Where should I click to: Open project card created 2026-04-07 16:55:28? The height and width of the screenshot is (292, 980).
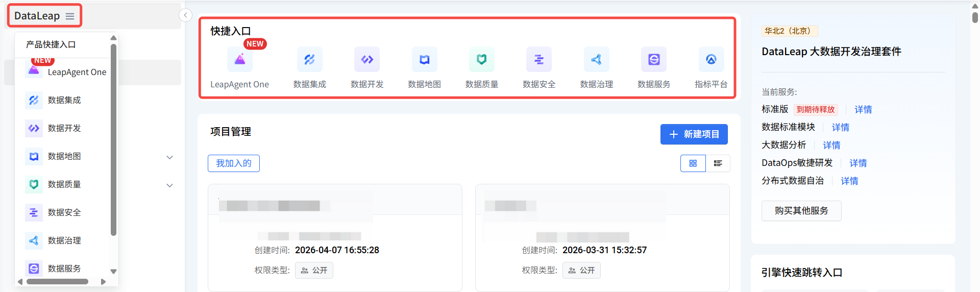click(x=335, y=238)
